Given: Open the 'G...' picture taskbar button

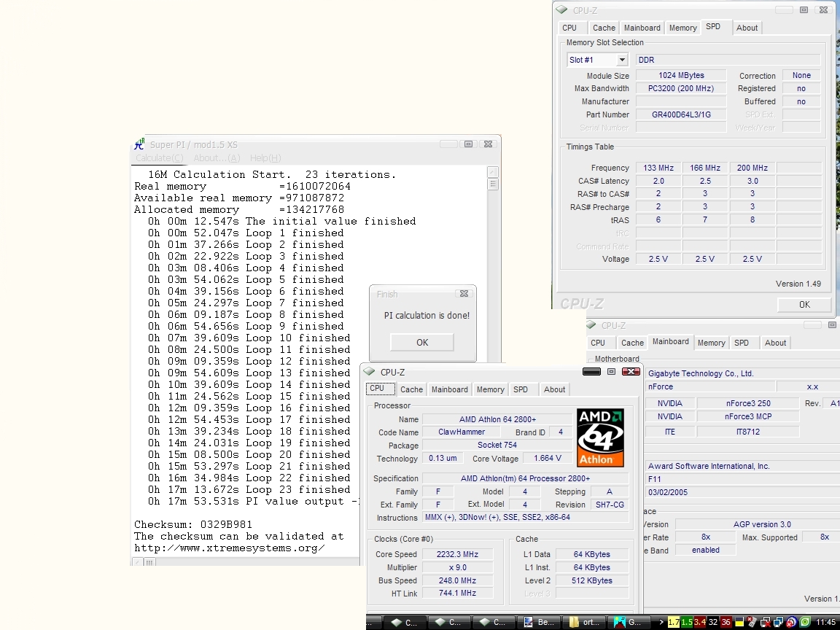Looking at the screenshot, I should [x=629, y=622].
